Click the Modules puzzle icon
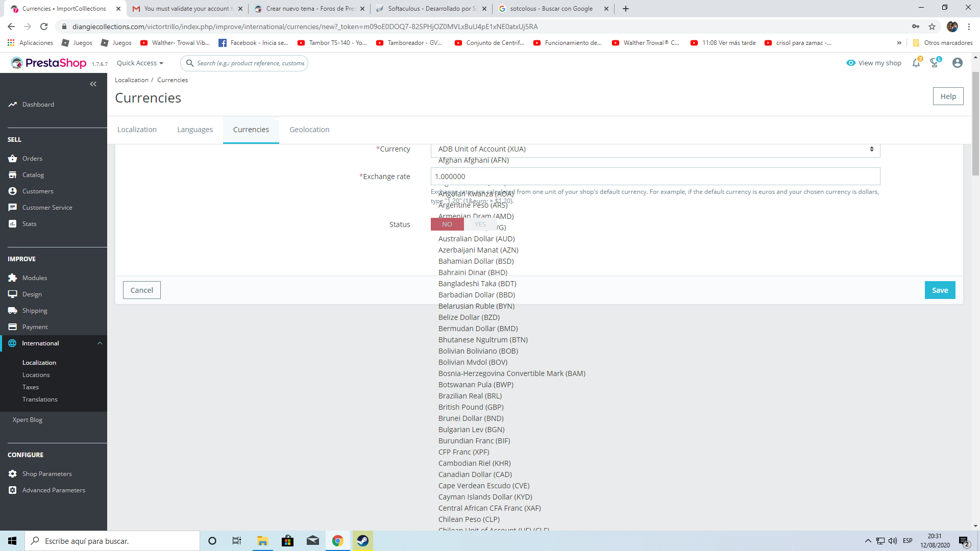Viewport: 980px width, 551px height. (x=13, y=278)
